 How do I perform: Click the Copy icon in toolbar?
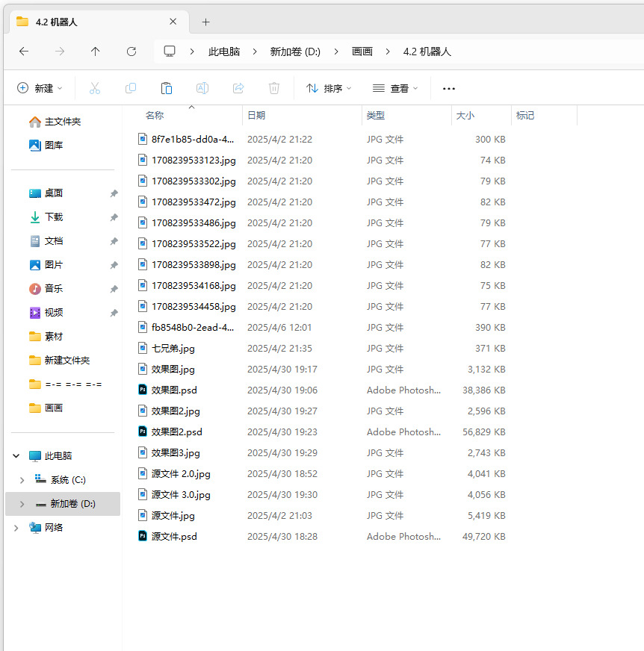pos(131,88)
